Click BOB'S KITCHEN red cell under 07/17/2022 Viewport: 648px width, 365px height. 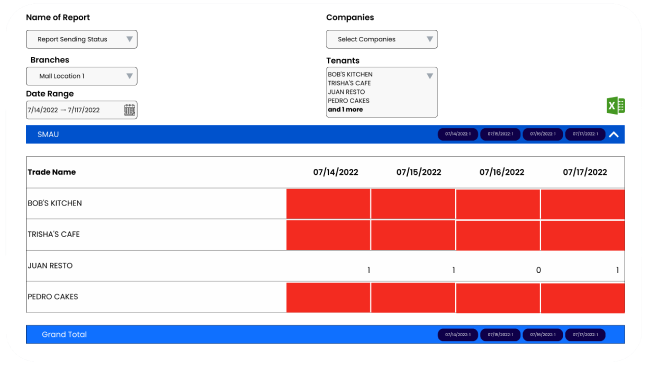583,204
